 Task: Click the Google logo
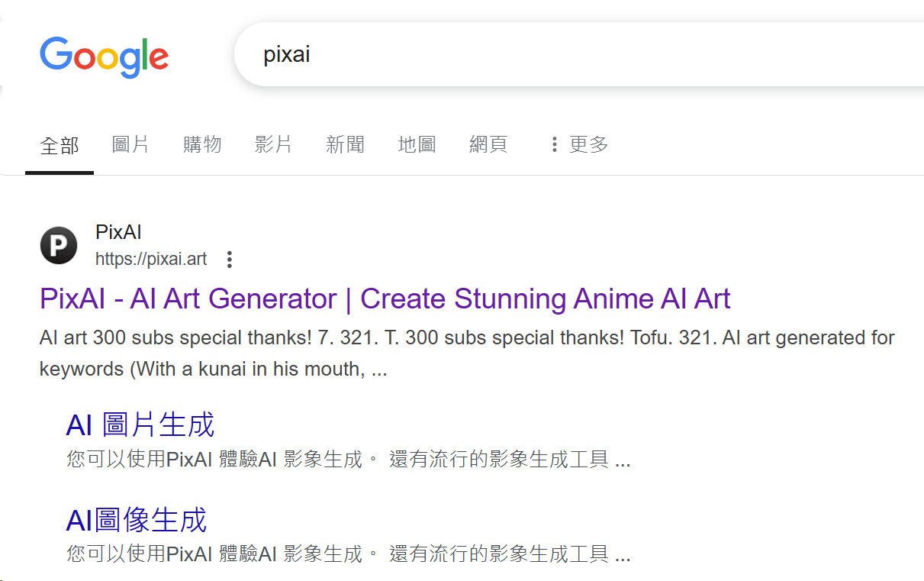click(104, 56)
